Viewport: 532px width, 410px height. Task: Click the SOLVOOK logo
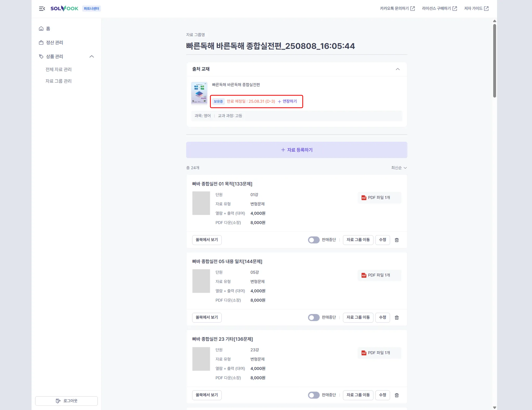click(64, 9)
